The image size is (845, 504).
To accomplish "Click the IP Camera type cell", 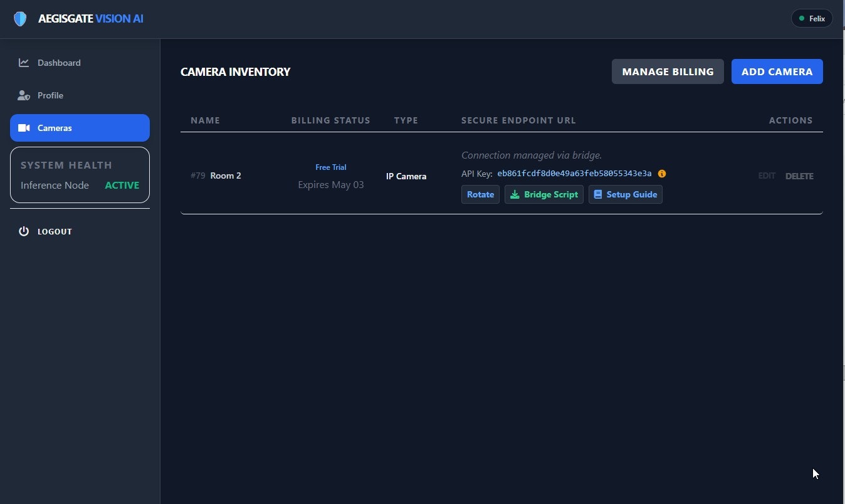I will pos(406,176).
